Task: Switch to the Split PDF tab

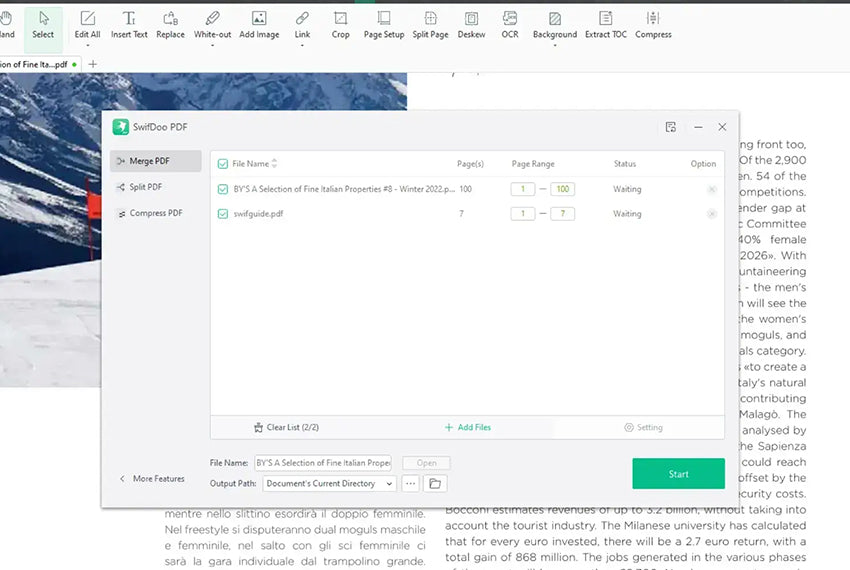Action: (x=145, y=187)
